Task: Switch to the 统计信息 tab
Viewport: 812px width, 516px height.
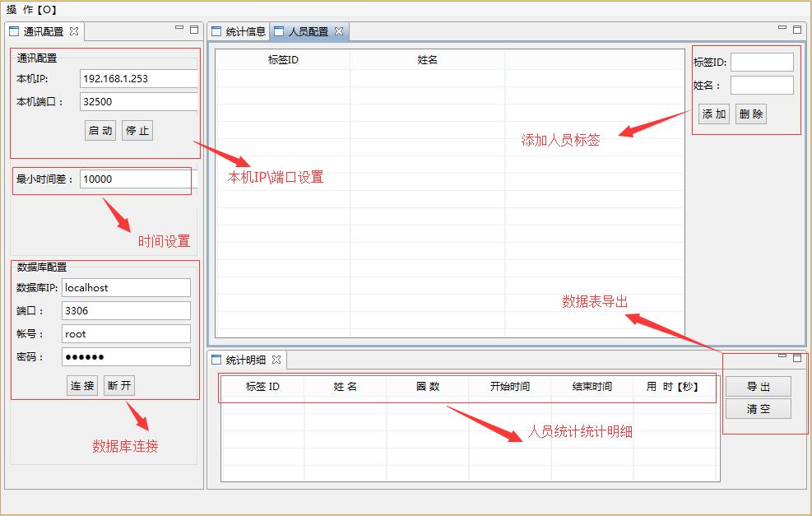Action: click(x=239, y=31)
